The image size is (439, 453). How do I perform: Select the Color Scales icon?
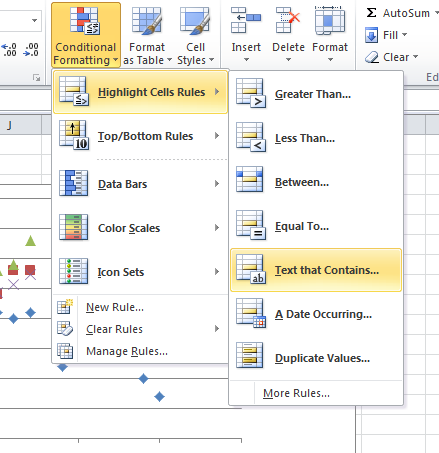(x=74, y=227)
